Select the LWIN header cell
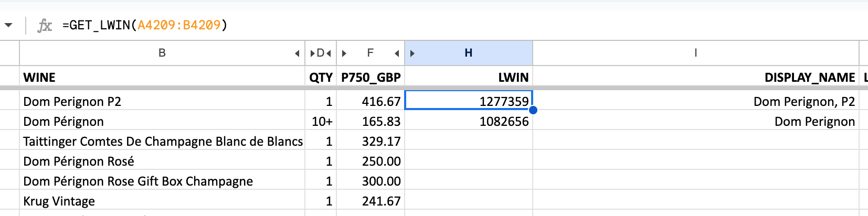The image size is (868, 216). 469,77
